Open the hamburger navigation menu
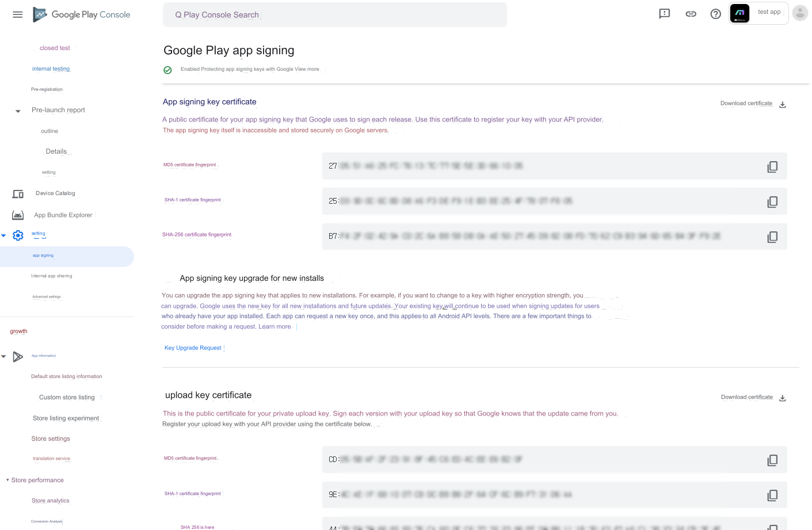 click(x=18, y=14)
